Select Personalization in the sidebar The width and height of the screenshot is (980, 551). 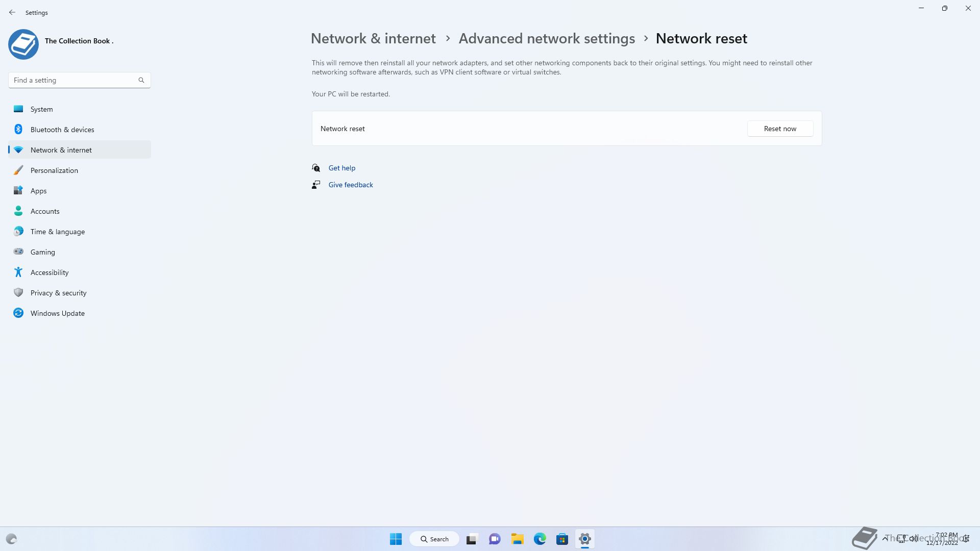(80, 170)
